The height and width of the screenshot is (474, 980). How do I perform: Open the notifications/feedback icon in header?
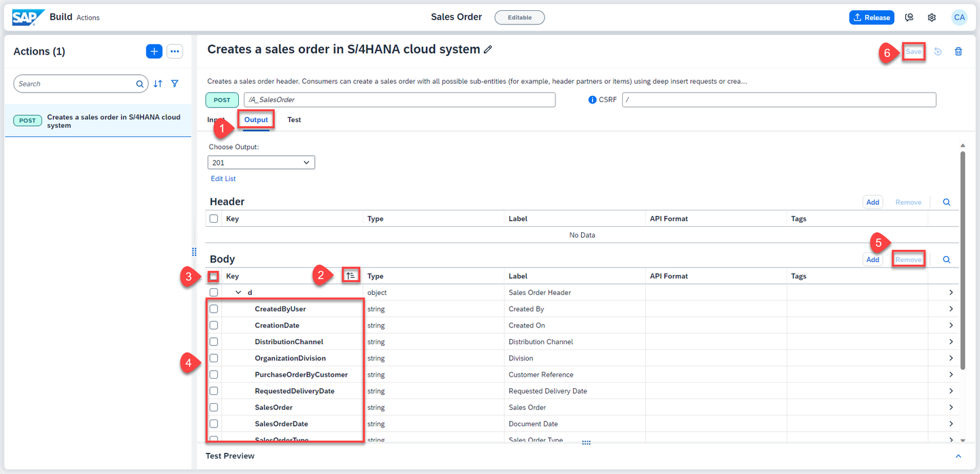[909, 18]
